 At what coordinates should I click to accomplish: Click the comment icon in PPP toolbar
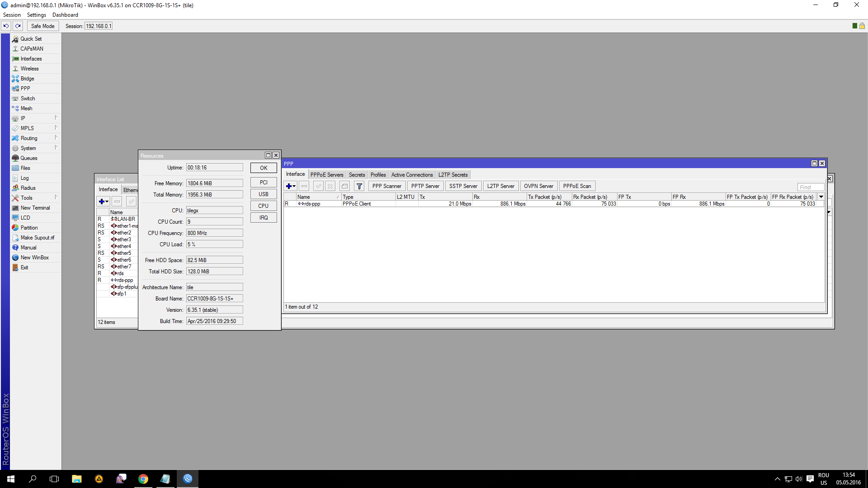point(345,186)
